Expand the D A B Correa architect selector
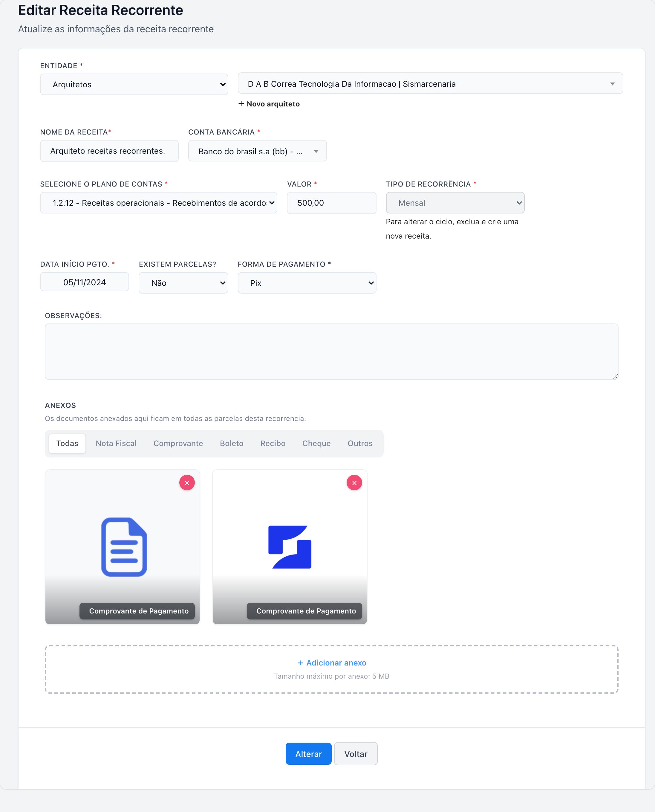The height and width of the screenshot is (812, 655). pyautogui.click(x=430, y=83)
